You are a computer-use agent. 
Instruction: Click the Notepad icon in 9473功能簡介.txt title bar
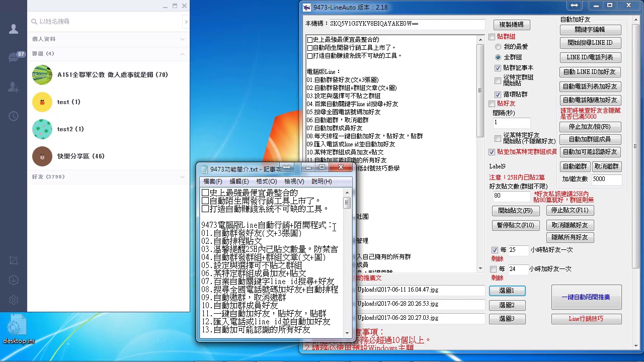(204, 169)
